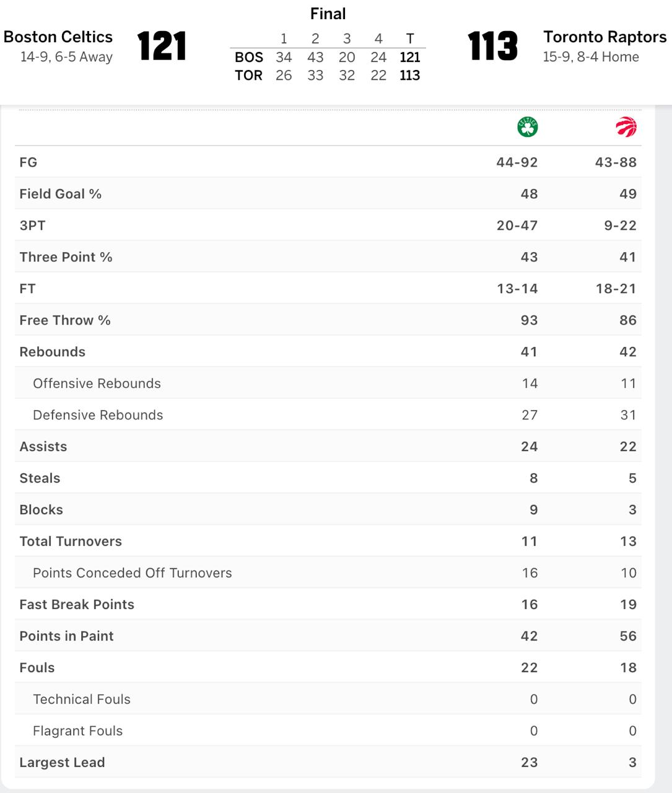The width and height of the screenshot is (672, 793).
Task: Click the Field Goal % stat label
Action: pos(60,194)
